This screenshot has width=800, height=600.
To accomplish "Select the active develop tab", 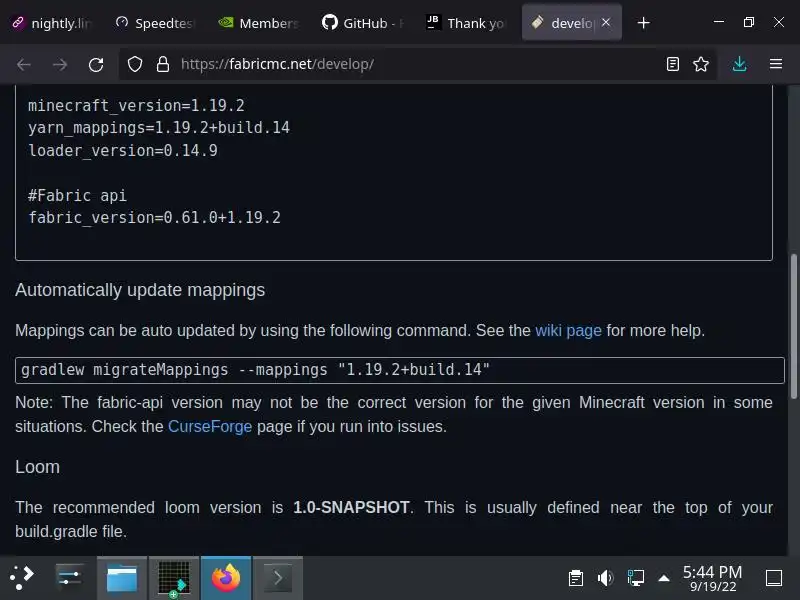I will click(x=571, y=23).
